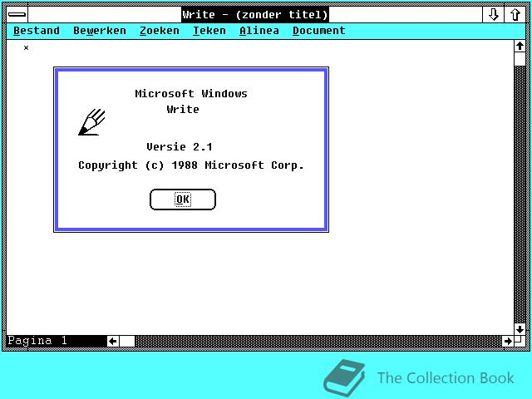Open the Alinea menu
Viewport: 532px width, 399px height.
(259, 31)
